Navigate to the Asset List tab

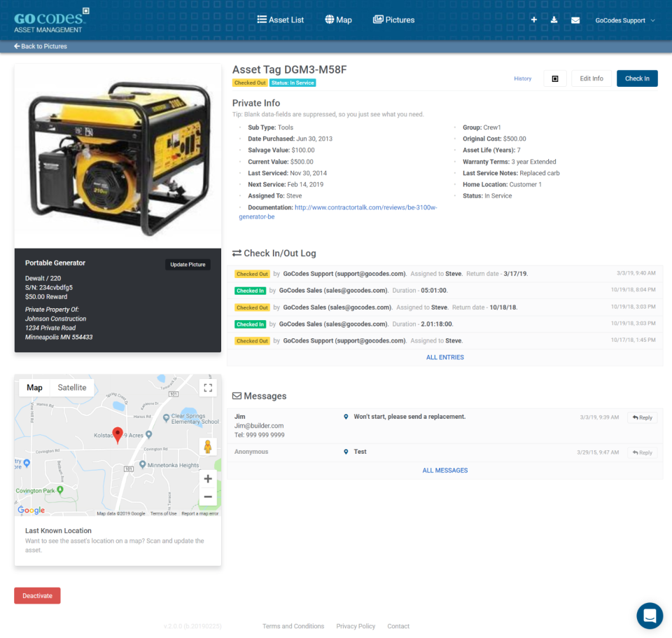click(x=280, y=20)
